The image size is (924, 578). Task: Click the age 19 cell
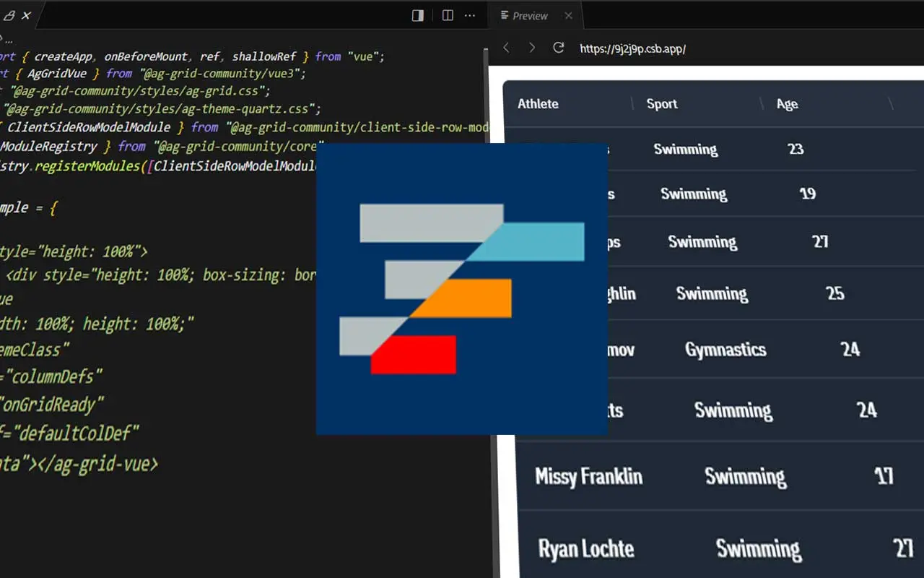[808, 193]
